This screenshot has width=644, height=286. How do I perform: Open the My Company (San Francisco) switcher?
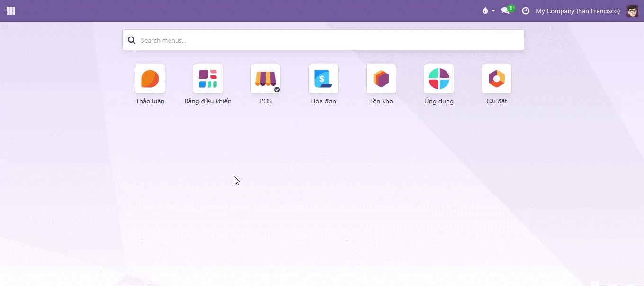coord(578,11)
